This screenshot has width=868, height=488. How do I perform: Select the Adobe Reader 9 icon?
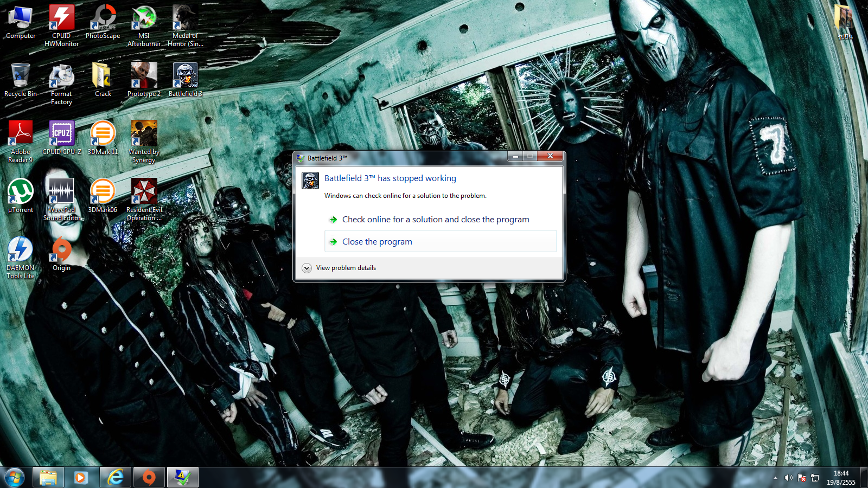pyautogui.click(x=21, y=142)
